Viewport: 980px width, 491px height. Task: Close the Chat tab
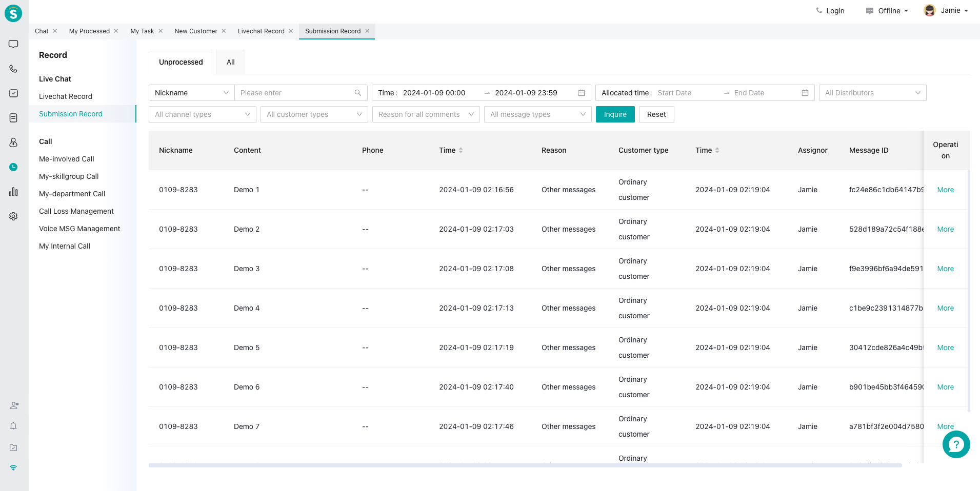(x=55, y=31)
